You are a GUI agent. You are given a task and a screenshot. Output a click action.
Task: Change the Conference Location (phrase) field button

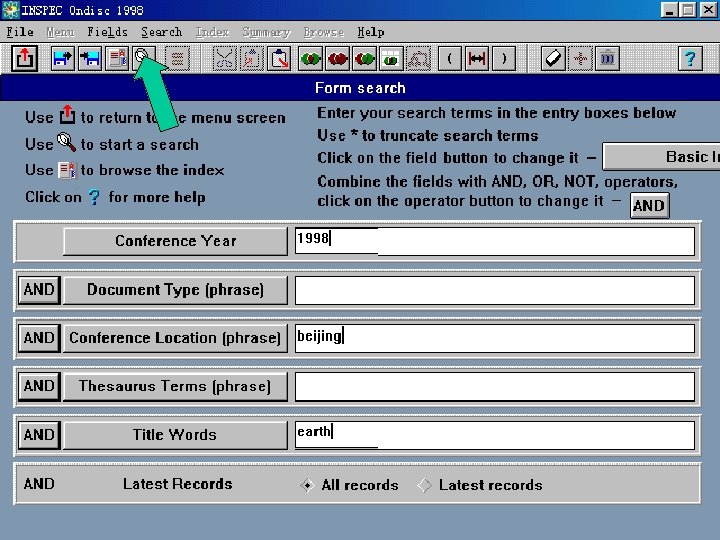tap(175, 338)
